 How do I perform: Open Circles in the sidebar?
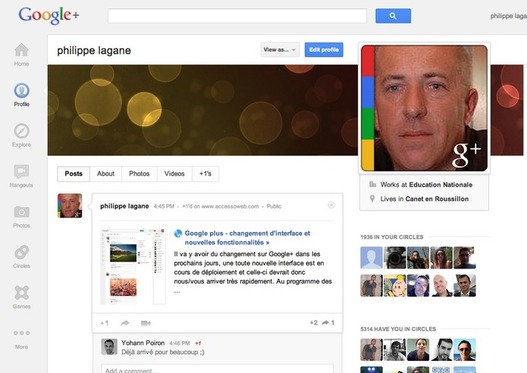point(22,257)
